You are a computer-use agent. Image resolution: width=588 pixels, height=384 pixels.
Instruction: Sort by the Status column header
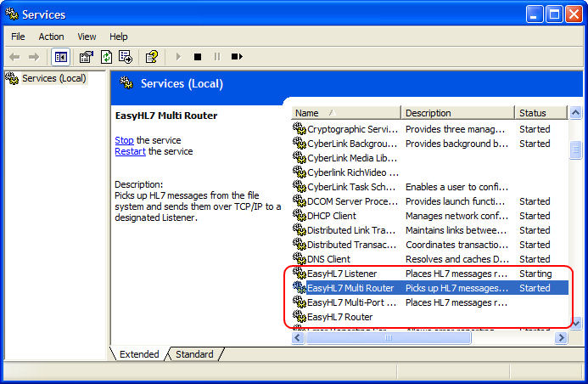(540, 113)
